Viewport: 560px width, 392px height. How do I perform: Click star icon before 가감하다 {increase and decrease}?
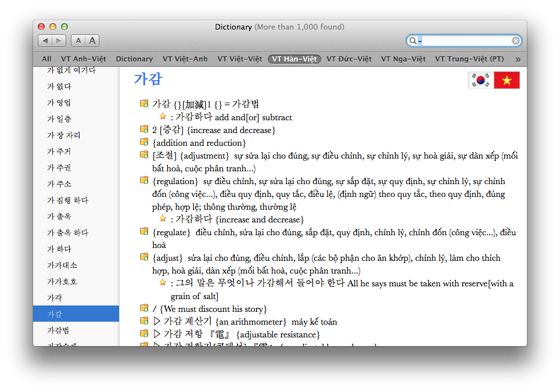(x=163, y=218)
